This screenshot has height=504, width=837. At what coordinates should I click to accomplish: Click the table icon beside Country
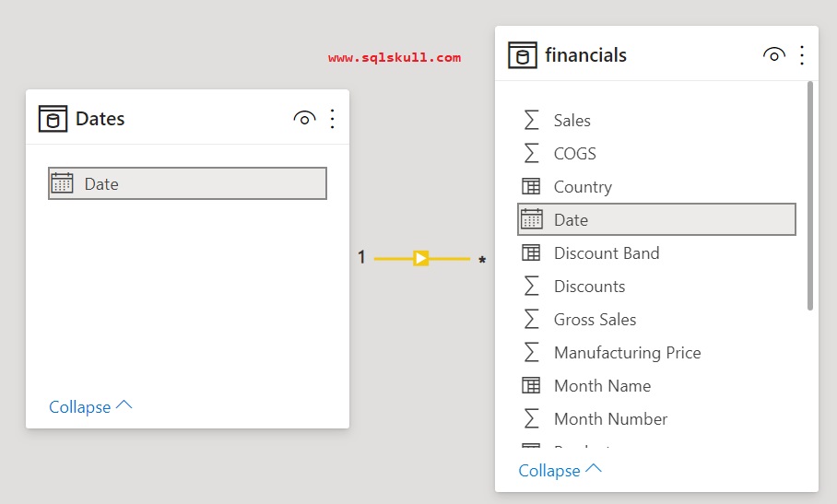(x=531, y=187)
